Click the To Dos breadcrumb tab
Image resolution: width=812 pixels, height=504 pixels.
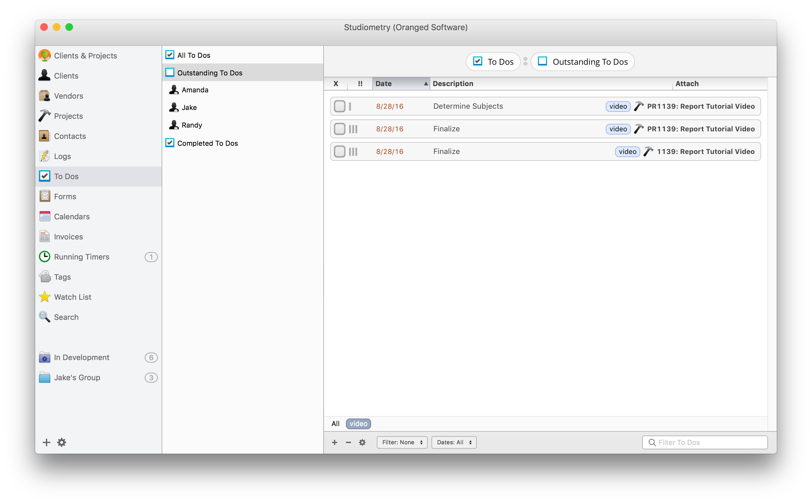point(493,62)
